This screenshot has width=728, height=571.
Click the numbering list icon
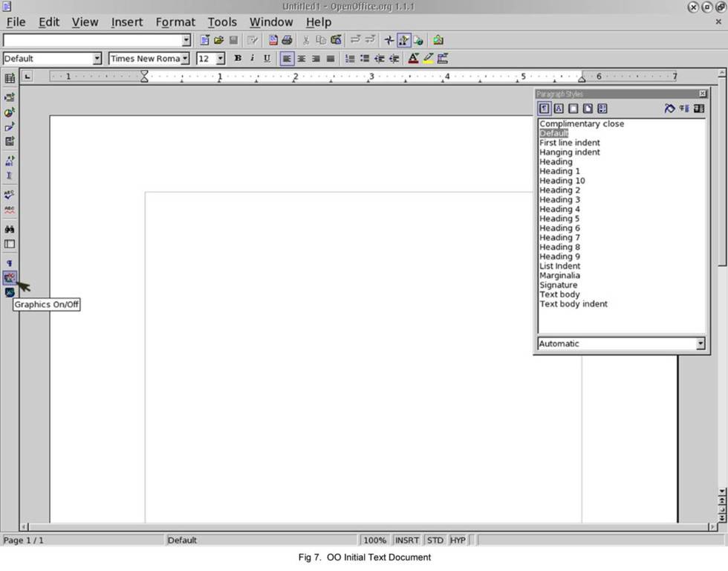click(x=350, y=59)
